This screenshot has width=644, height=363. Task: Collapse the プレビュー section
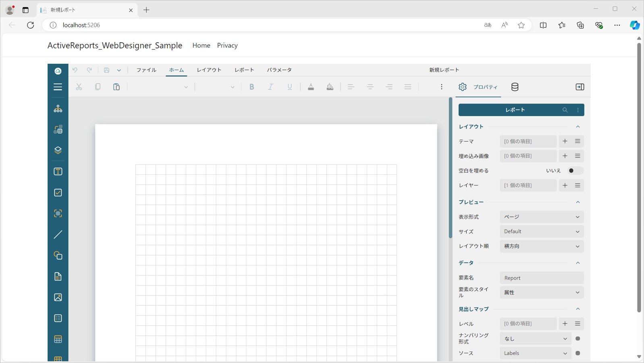pos(578,202)
